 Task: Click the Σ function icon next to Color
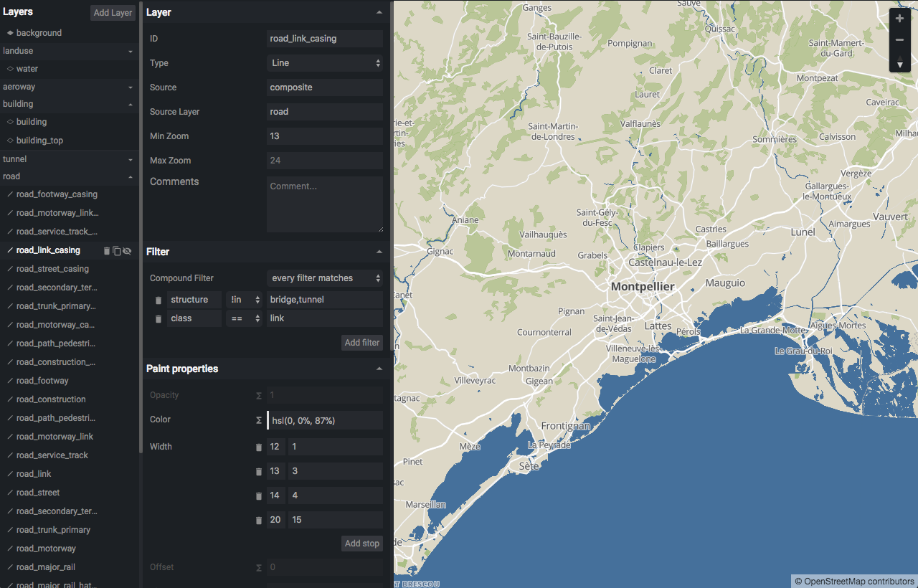coord(258,420)
